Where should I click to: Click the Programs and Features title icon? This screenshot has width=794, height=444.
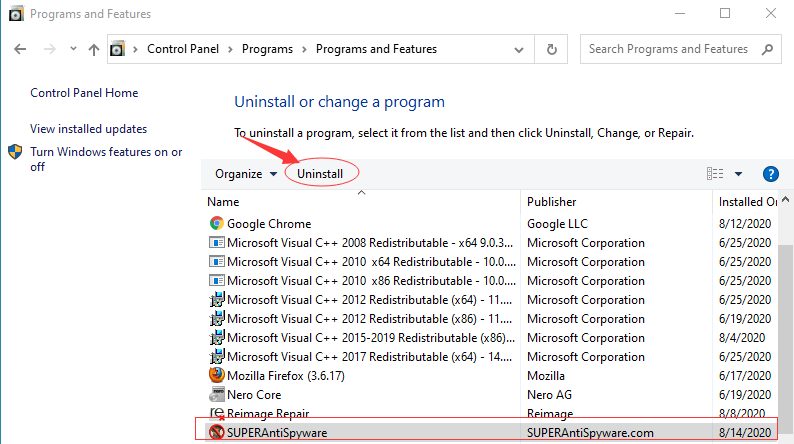[16, 14]
